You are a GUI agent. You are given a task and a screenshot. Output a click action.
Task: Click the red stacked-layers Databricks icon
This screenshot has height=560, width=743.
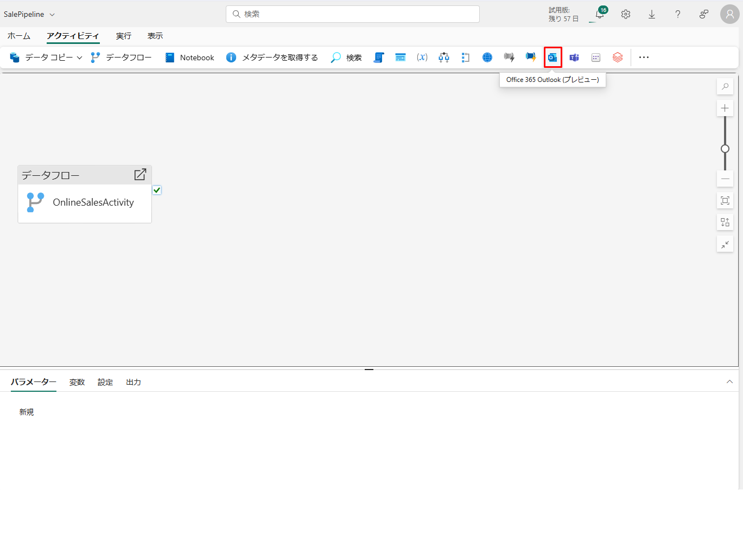pos(618,58)
